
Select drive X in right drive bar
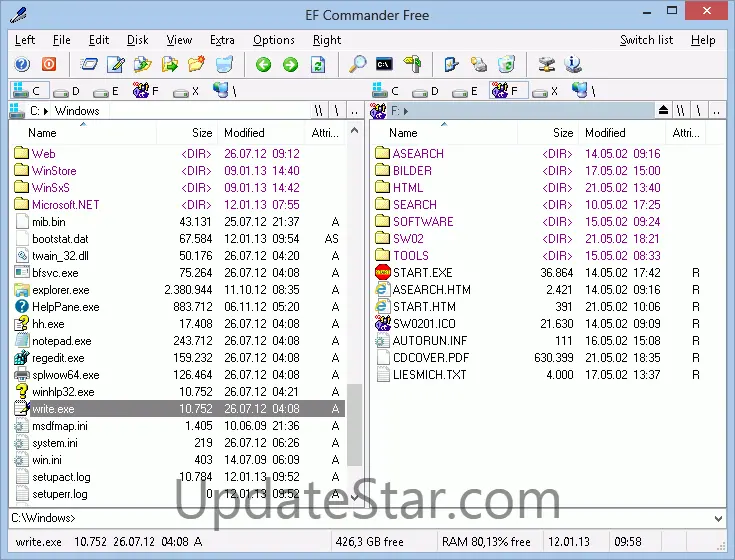click(546, 91)
